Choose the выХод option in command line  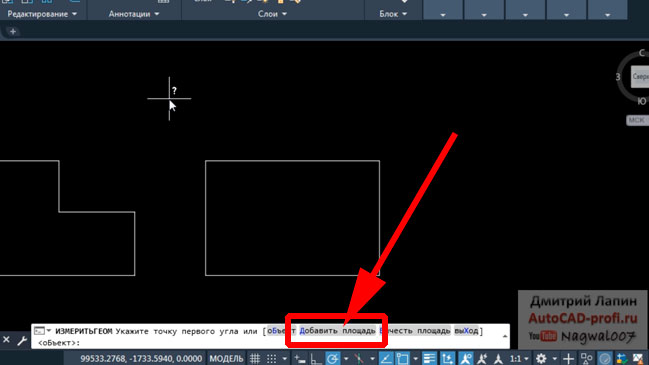pos(466,331)
